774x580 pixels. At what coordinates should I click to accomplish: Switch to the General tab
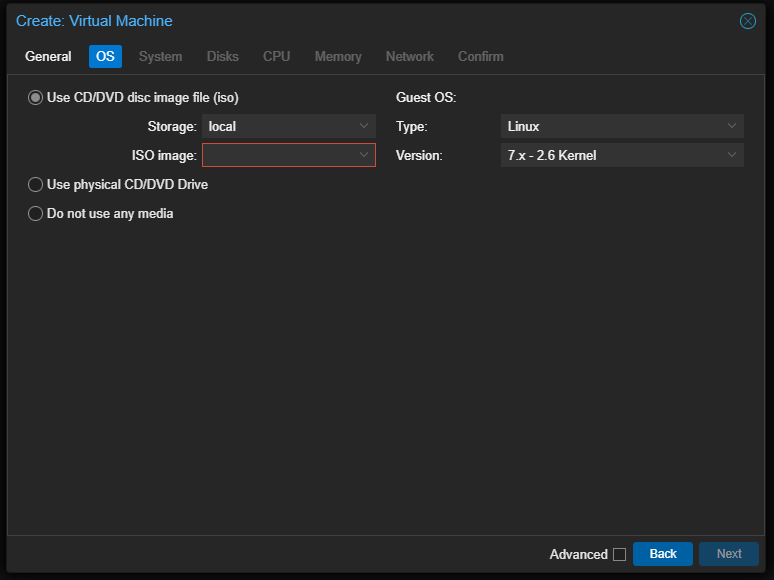48,56
